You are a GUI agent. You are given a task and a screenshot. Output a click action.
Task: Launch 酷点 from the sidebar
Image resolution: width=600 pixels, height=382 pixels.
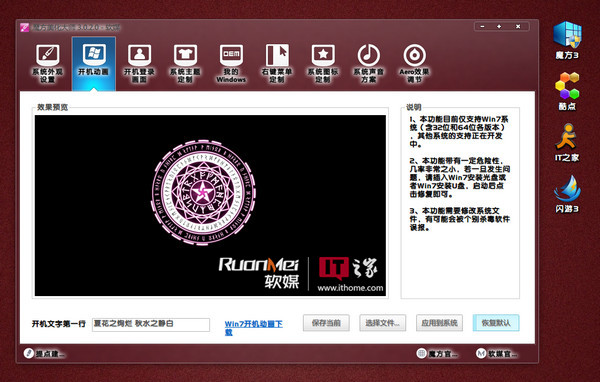[567, 91]
